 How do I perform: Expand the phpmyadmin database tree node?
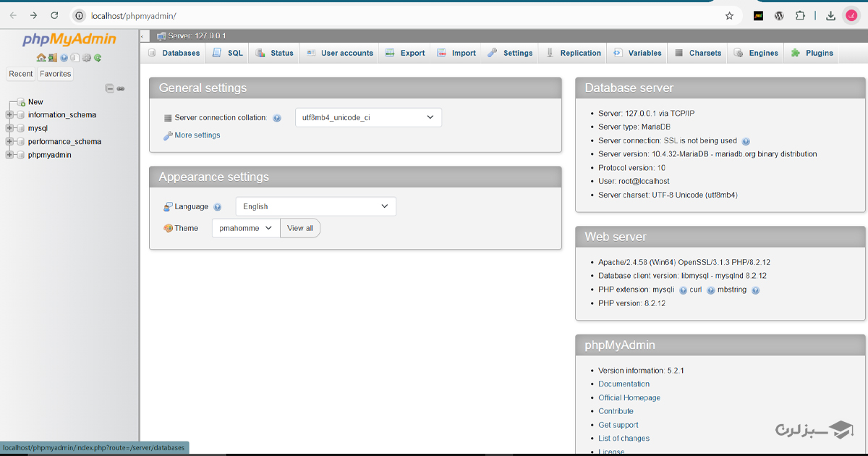coord(9,155)
